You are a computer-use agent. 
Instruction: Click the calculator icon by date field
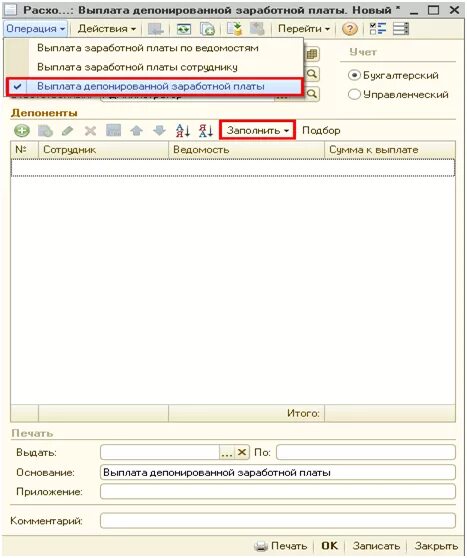coord(312,54)
